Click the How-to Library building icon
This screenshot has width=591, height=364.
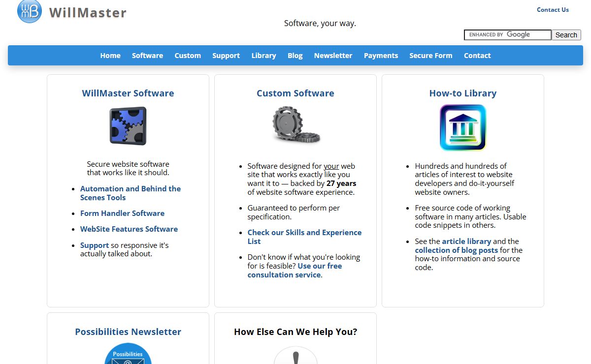pyautogui.click(x=463, y=127)
